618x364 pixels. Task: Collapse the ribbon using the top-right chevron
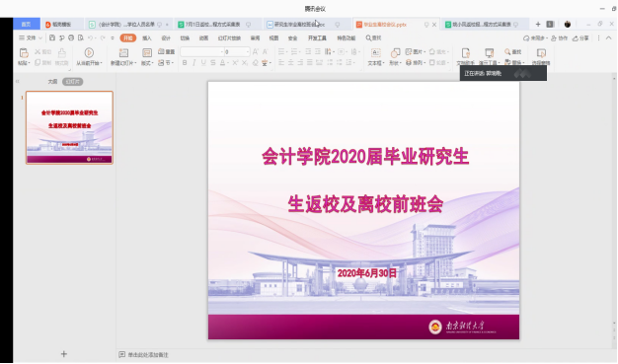pos(608,37)
